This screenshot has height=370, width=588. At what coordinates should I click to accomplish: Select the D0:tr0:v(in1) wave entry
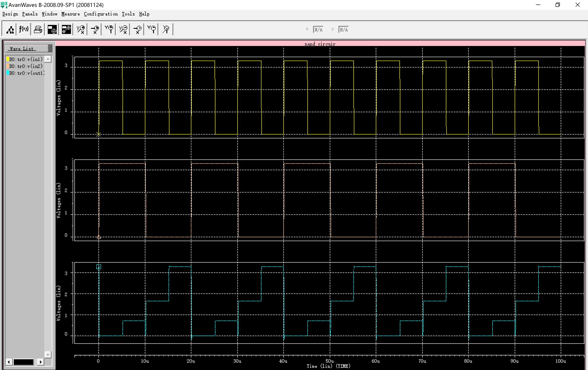(x=26, y=59)
